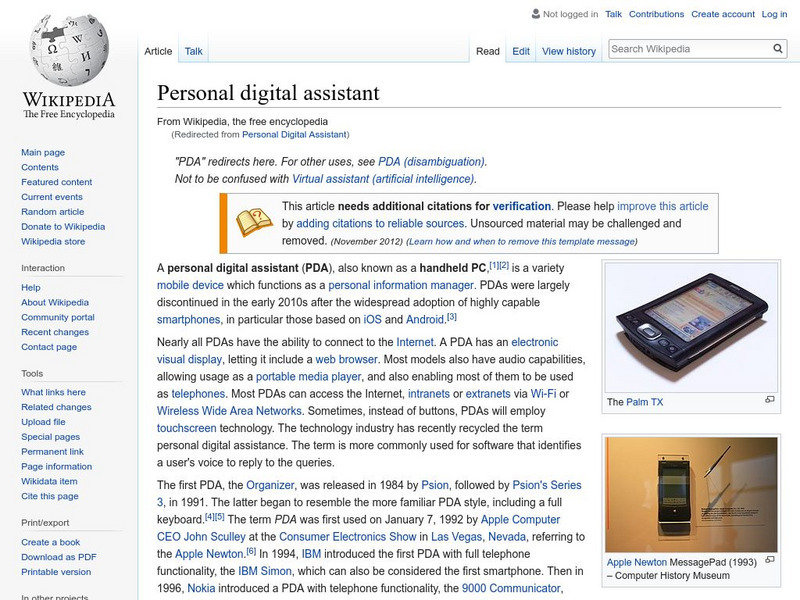Click Create a book

(51, 542)
